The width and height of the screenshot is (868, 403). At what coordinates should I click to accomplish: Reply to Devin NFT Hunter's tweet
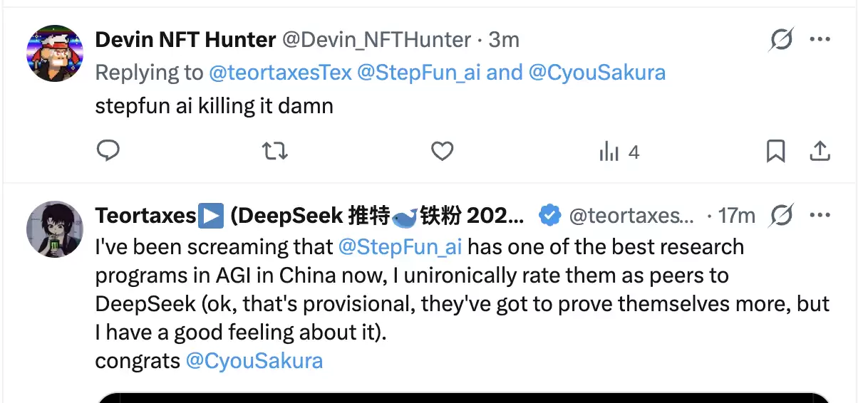click(x=108, y=151)
